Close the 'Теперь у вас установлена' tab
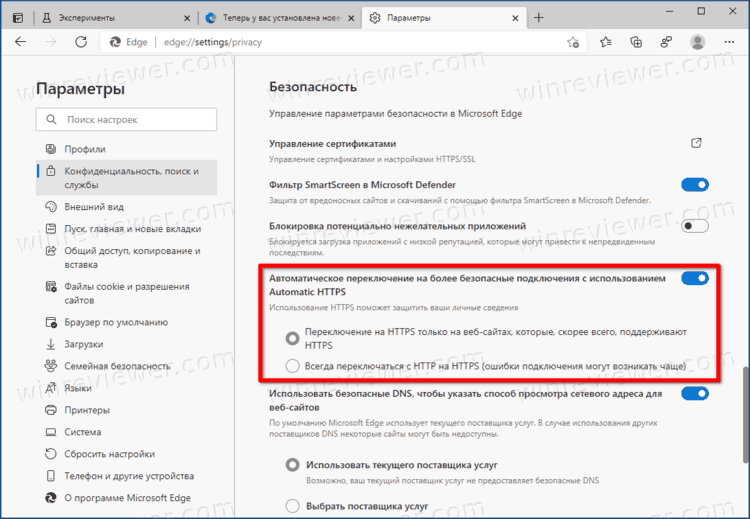750x519 pixels. coord(351,18)
